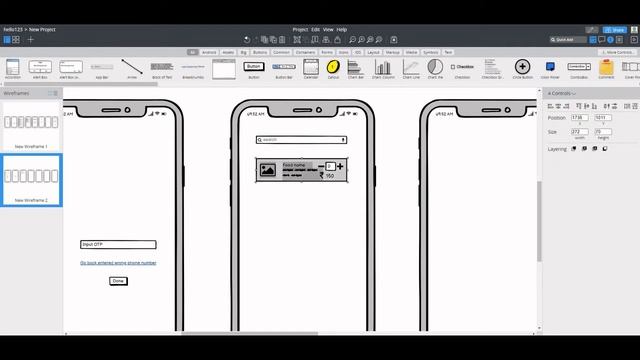Collapse the Controls inspector header

pos(562,93)
